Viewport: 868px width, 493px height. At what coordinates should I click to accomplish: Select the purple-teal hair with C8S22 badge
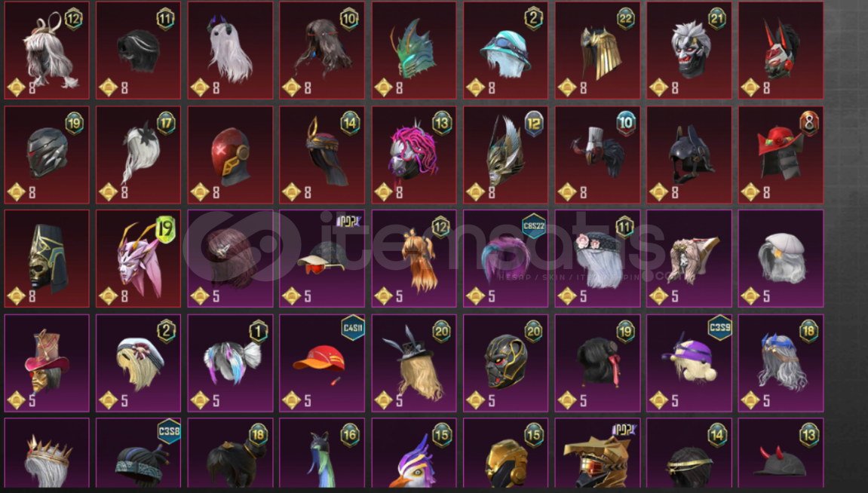tap(505, 259)
